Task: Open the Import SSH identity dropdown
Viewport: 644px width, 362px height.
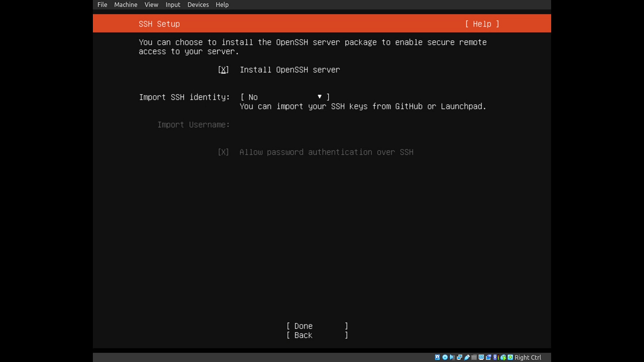Action: point(285,97)
